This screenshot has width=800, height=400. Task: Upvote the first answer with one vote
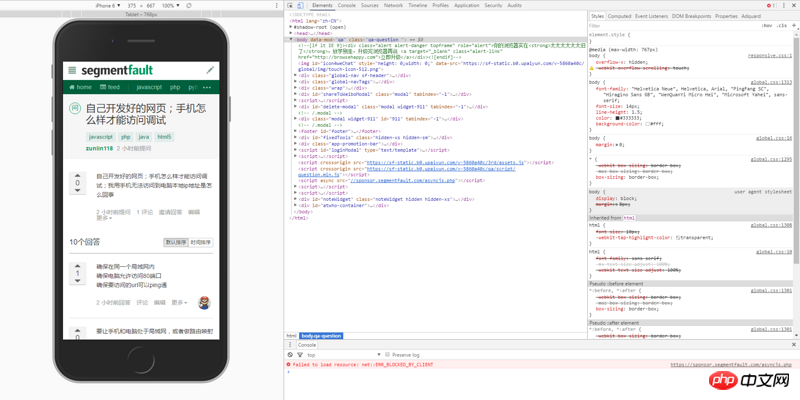pyautogui.click(x=78, y=266)
